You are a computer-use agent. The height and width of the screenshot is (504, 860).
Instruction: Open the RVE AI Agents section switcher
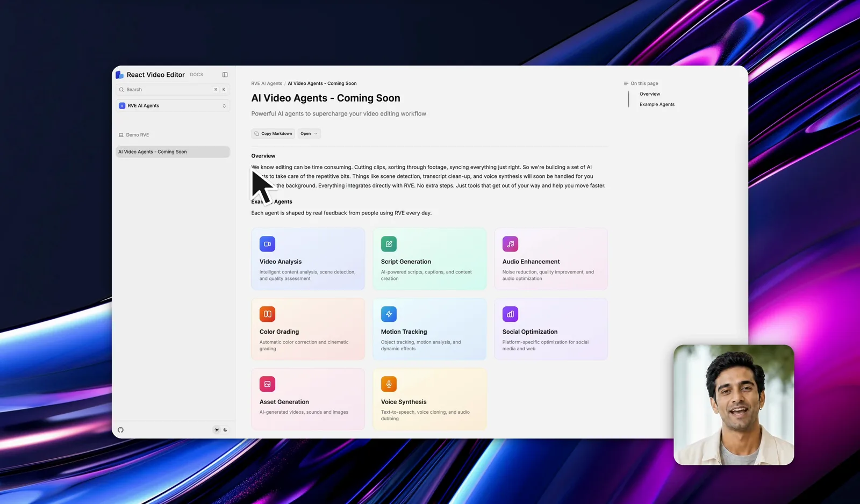[x=173, y=106]
